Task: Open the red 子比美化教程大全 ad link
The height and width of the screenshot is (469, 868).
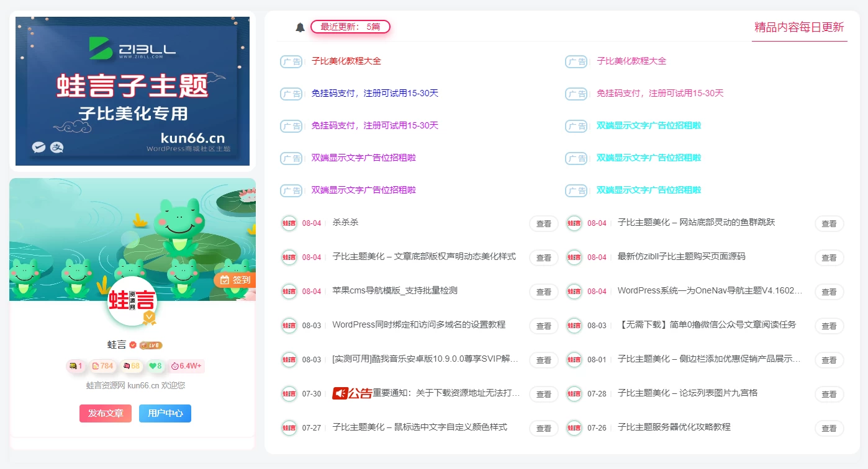Action: click(346, 61)
